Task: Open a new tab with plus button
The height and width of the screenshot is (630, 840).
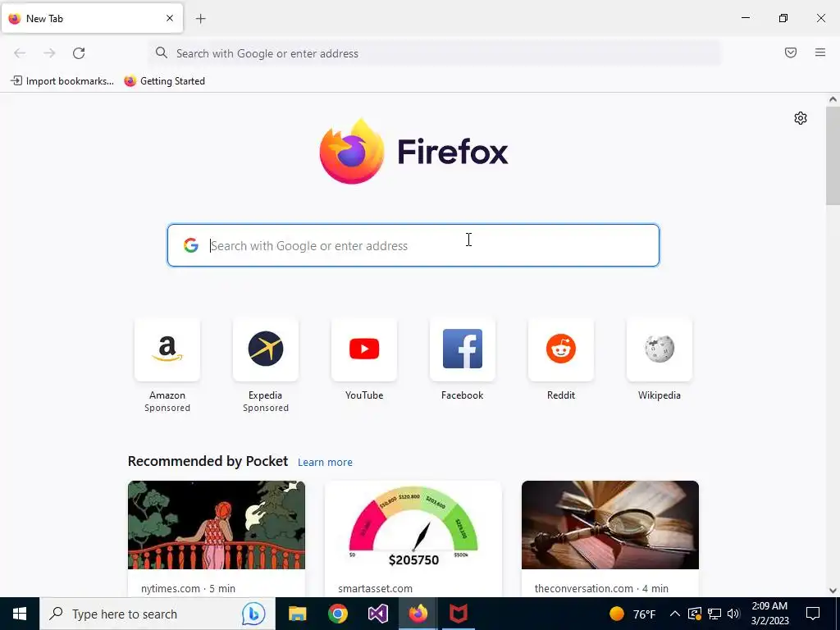Action: [200, 19]
